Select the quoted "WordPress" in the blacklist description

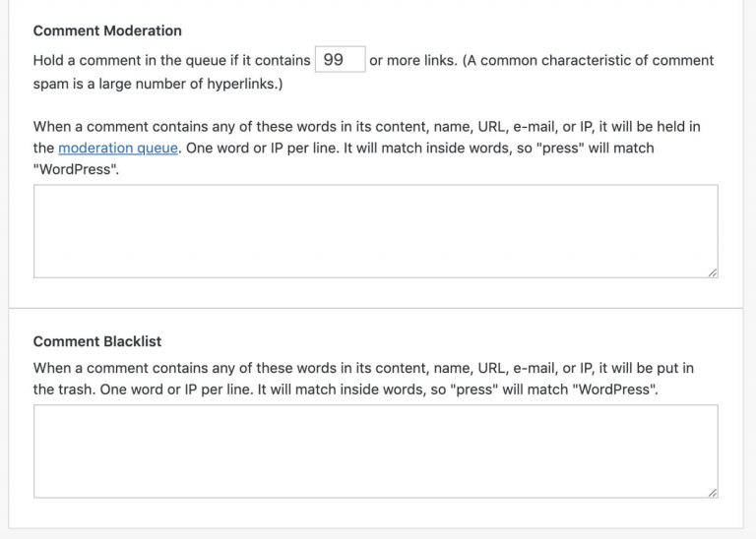(x=614, y=389)
